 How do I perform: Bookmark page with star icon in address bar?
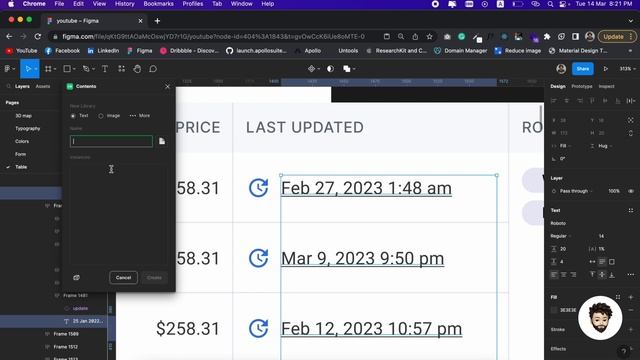coord(429,37)
